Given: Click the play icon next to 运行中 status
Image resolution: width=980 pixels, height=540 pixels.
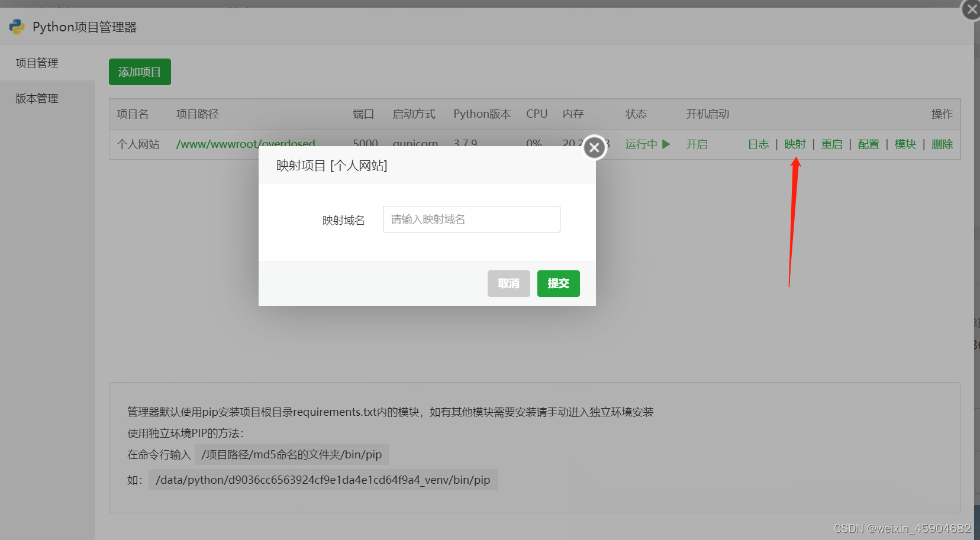Looking at the screenshot, I should click(666, 144).
